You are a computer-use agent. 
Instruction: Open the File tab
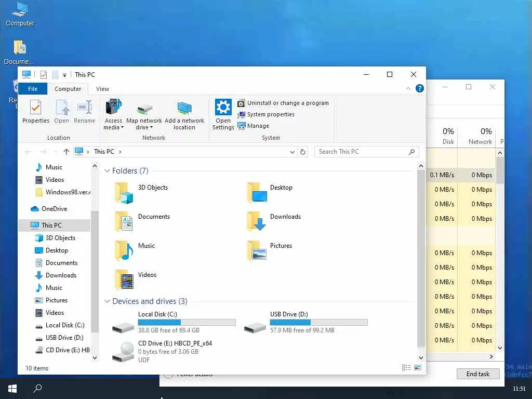coord(33,88)
